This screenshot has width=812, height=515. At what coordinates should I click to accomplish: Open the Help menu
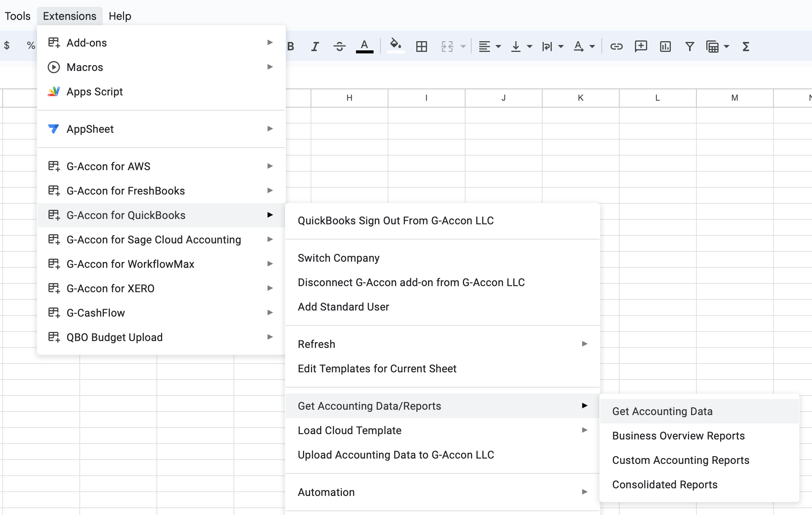pyautogui.click(x=120, y=16)
